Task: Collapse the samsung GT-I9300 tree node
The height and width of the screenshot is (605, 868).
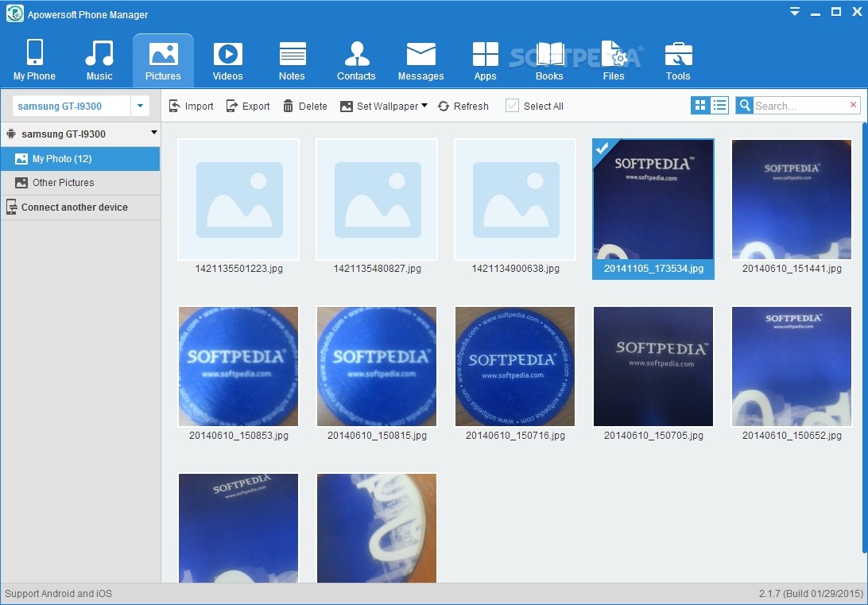Action: pyautogui.click(x=154, y=133)
